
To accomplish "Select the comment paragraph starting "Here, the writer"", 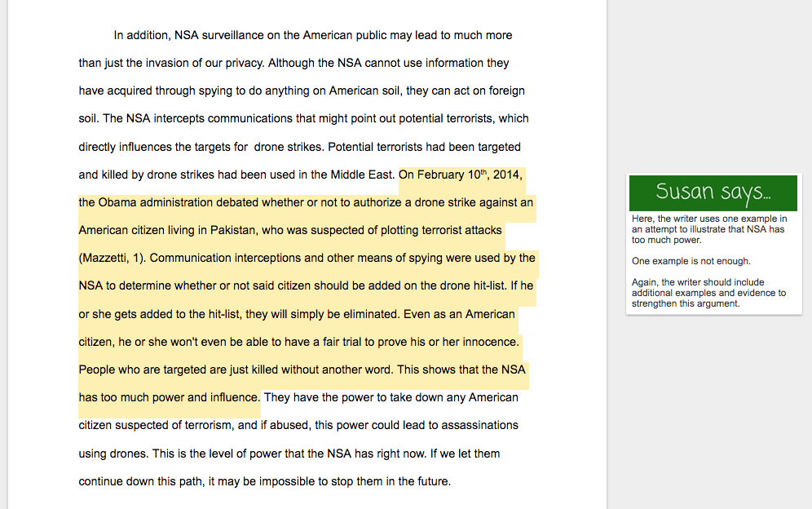I will point(709,229).
